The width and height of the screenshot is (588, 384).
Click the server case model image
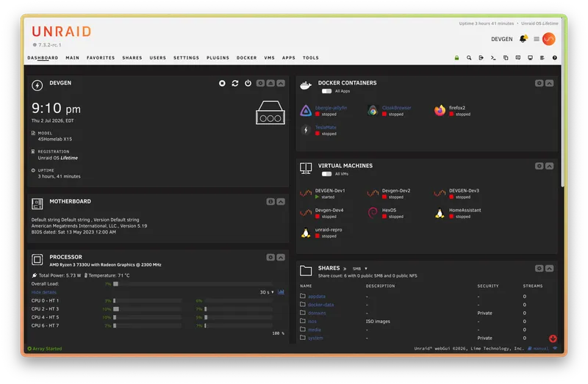[x=270, y=112]
